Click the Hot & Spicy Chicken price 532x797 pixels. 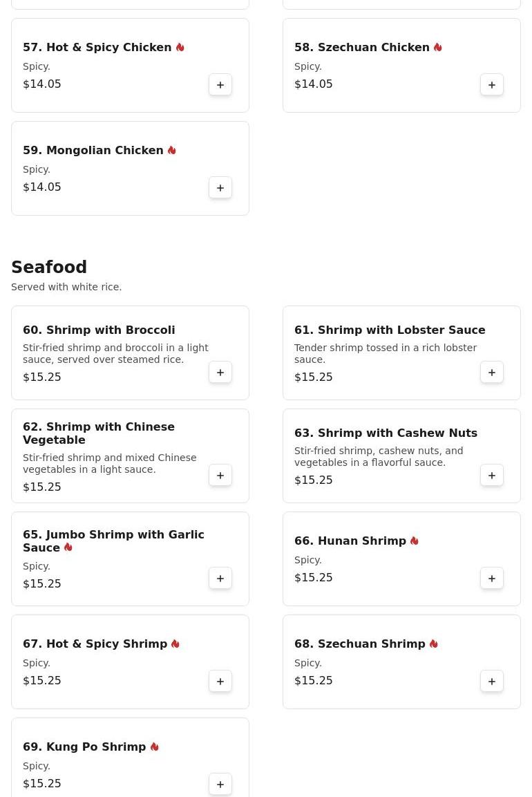[42, 84]
